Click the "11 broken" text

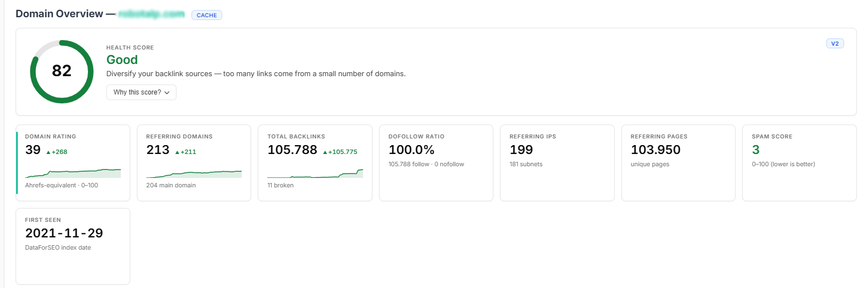coord(281,185)
